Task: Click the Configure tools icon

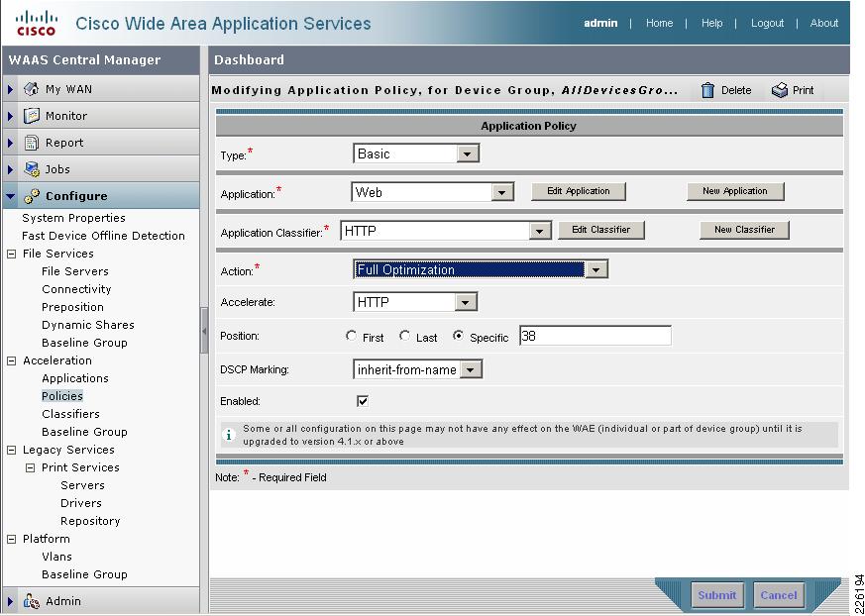Action: point(32,196)
